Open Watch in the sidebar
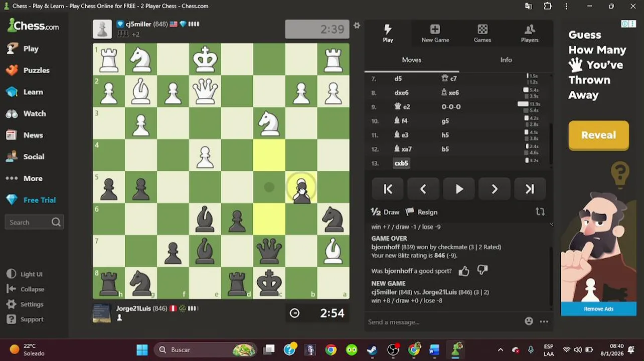The height and width of the screenshot is (361, 644). (x=34, y=113)
